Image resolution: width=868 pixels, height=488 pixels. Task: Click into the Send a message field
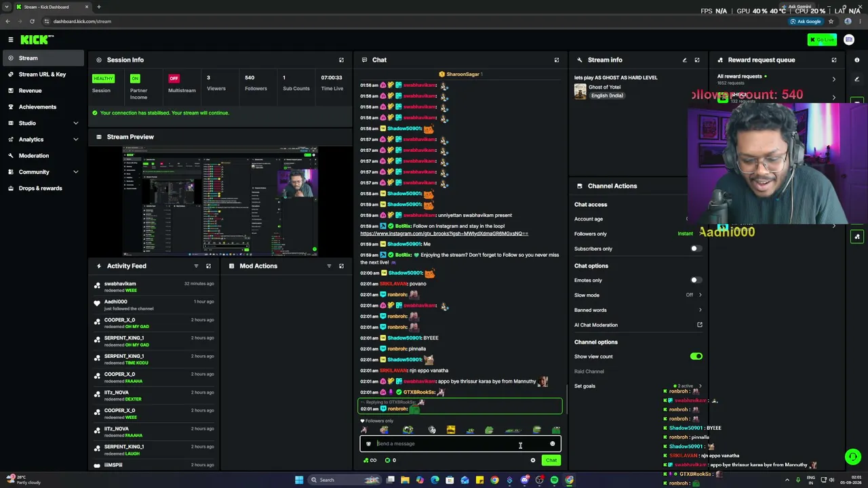(x=460, y=444)
